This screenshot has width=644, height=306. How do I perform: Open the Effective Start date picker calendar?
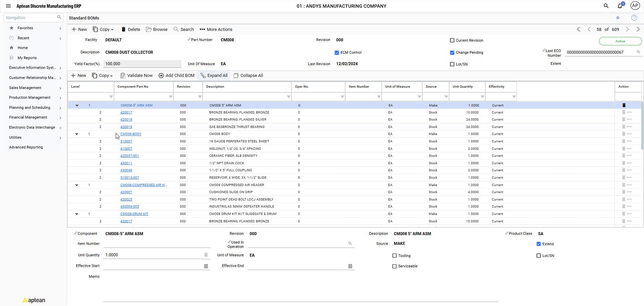point(206,266)
